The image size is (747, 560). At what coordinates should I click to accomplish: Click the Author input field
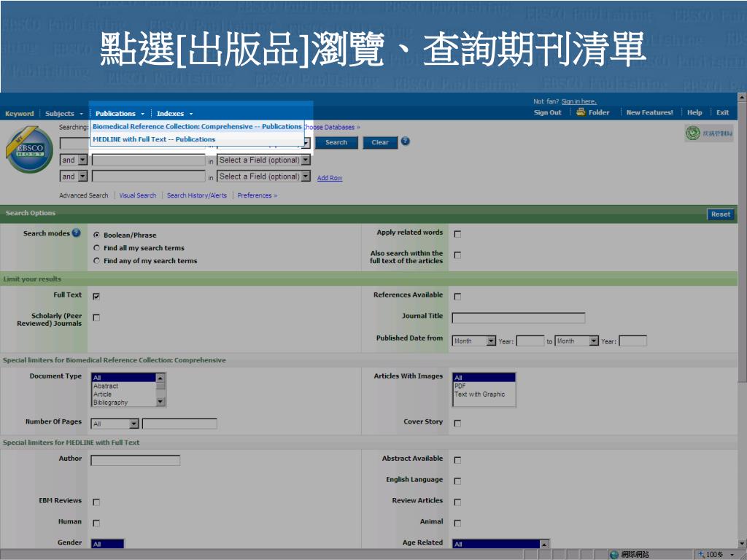click(135, 460)
